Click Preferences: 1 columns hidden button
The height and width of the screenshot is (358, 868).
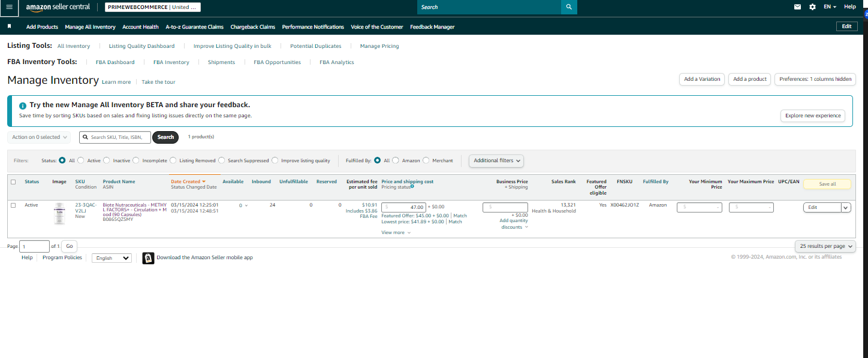pyautogui.click(x=815, y=79)
